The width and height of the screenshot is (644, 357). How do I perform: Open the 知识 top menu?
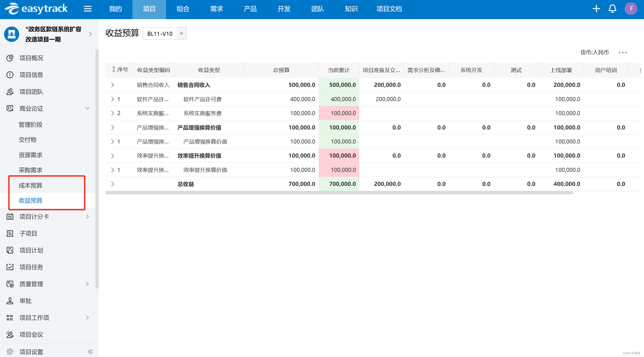tap(351, 9)
